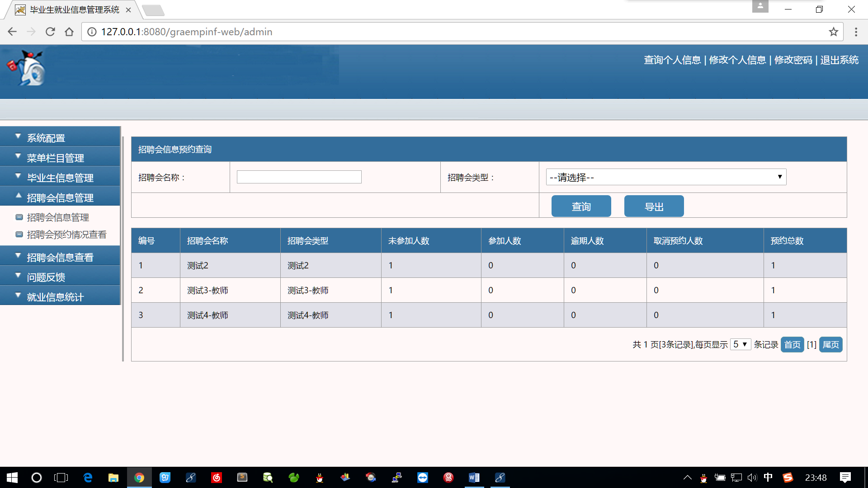Open the Chrome three-dot menu
This screenshot has width=868, height=488.
pos(856,32)
